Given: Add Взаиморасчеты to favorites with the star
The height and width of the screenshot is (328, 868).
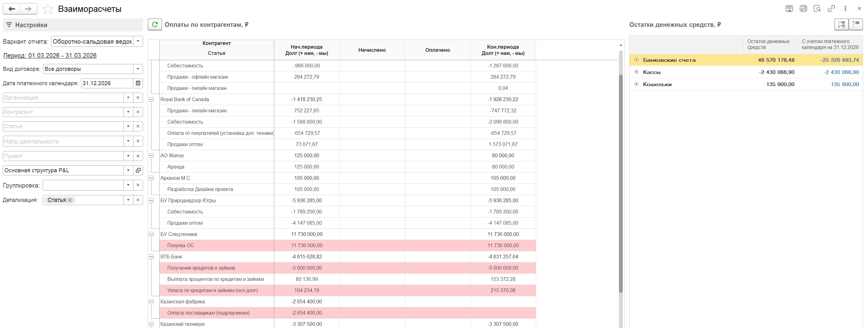Looking at the screenshot, I should [47, 9].
